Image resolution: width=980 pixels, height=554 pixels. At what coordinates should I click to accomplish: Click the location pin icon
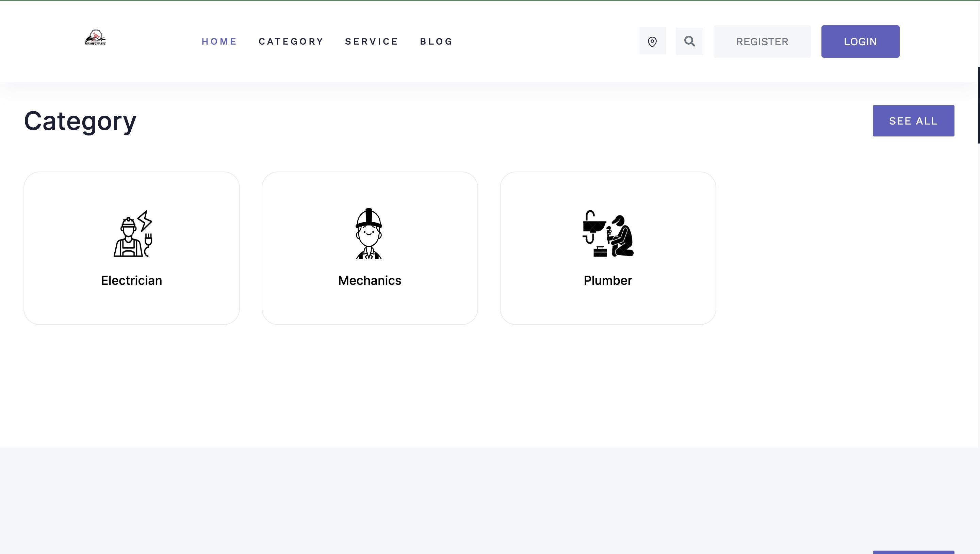pos(652,41)
